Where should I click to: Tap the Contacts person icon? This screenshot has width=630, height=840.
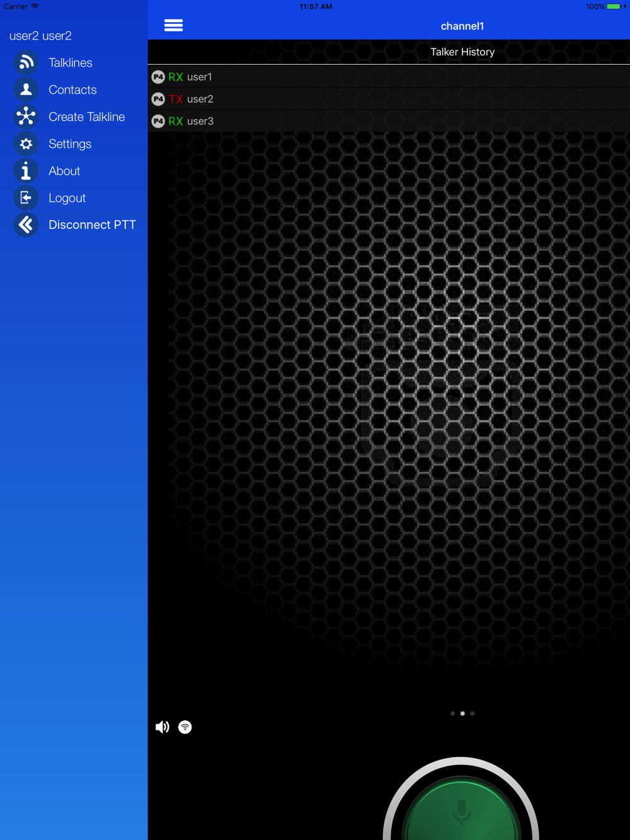[x=26, y=89]
